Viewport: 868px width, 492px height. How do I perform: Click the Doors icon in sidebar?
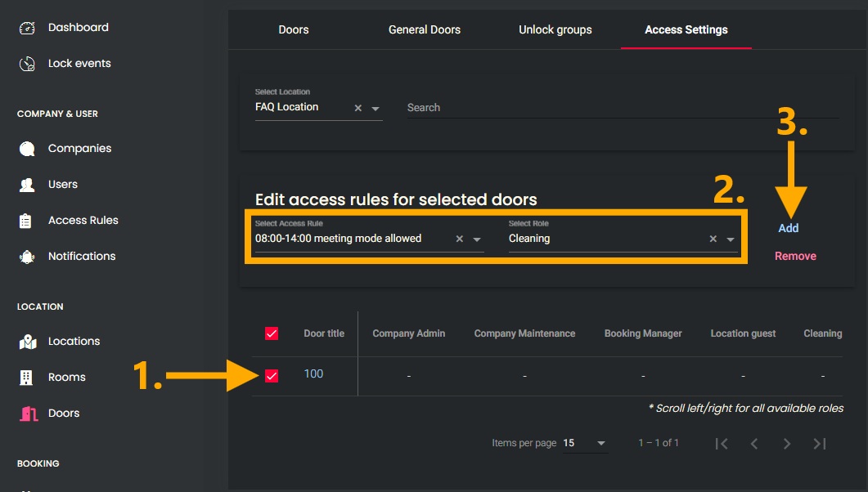(x=28, y=414)
